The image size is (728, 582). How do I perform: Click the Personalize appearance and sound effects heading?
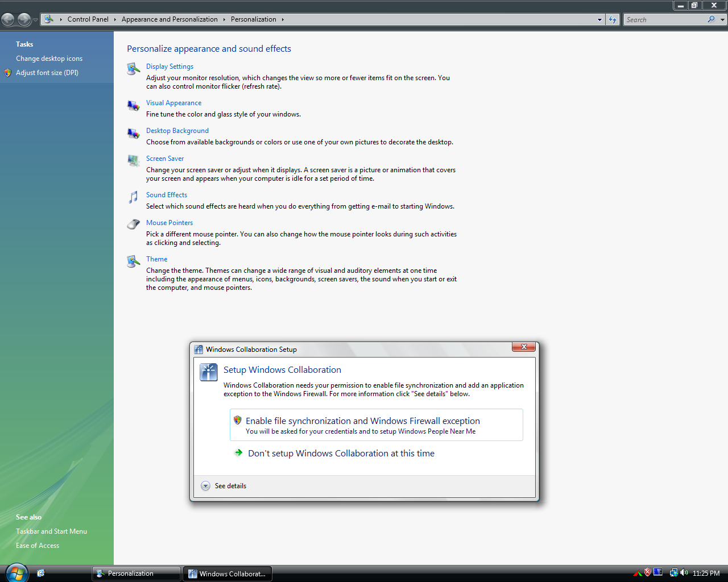(209, 49)
